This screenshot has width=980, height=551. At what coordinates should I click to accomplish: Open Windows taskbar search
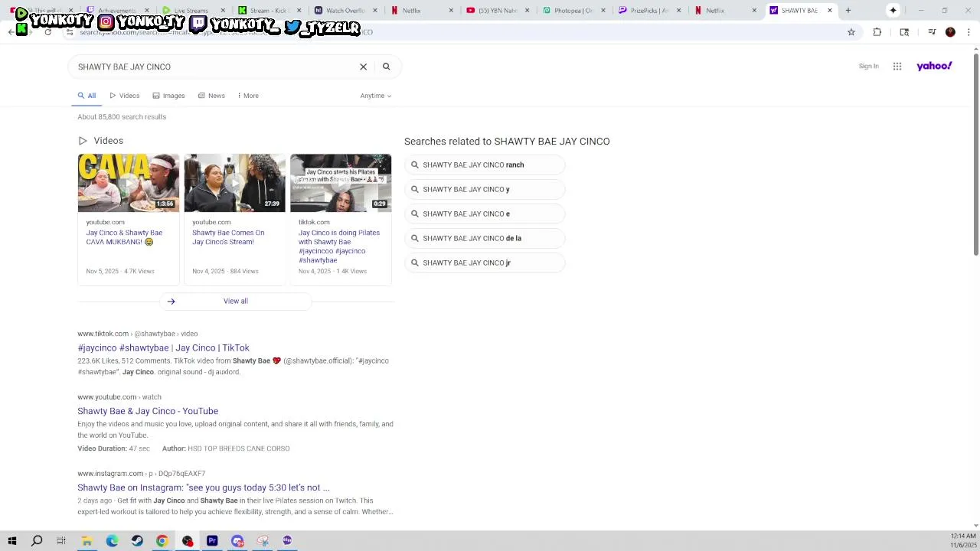37,541
